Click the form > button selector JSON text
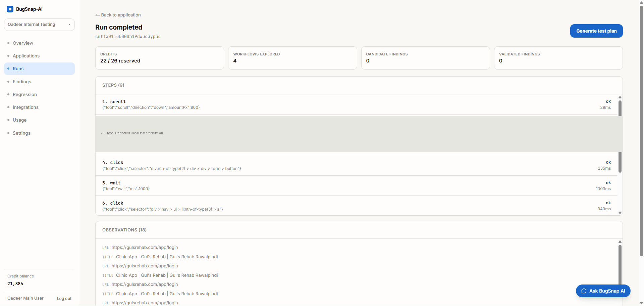The image size is (644, 306). pyautogui.click(x=172, y=169)
